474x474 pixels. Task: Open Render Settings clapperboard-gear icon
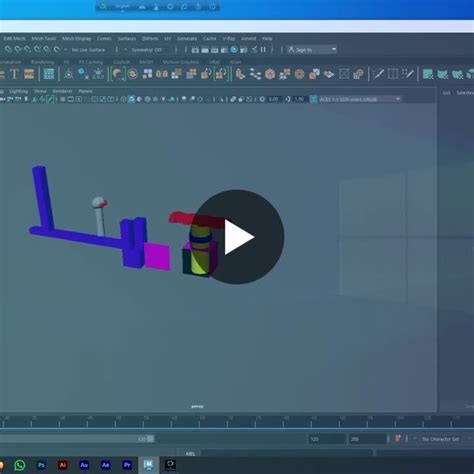point(224,50)
